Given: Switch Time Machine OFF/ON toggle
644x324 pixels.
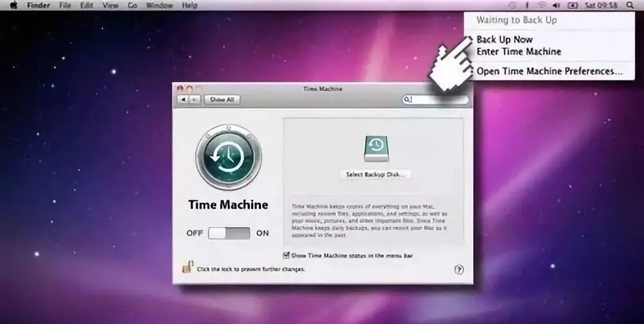Looking at the screenshot, I should (229, 233).
